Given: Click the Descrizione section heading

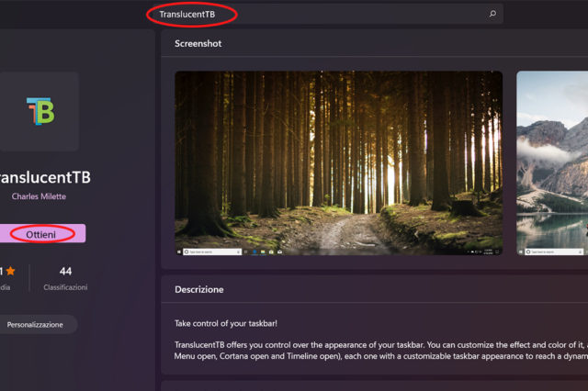Looking at the screenshot, I should (199, 289).
